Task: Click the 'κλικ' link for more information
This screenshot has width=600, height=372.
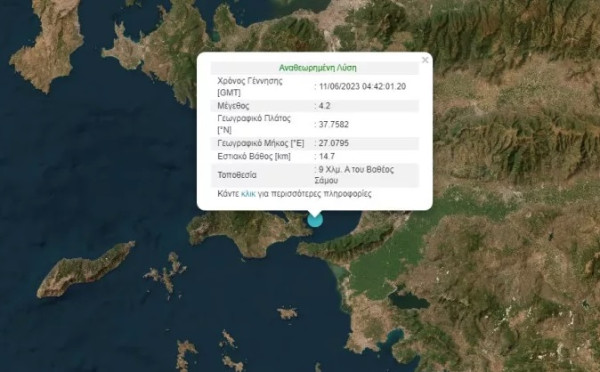Action: click(248, 194)
